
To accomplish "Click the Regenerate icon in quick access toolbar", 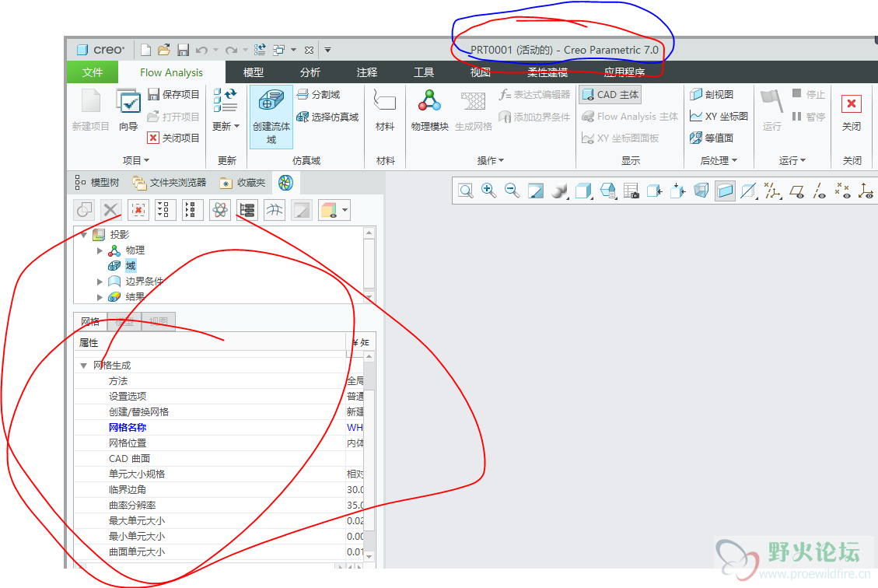I will (x=260, y=50).
